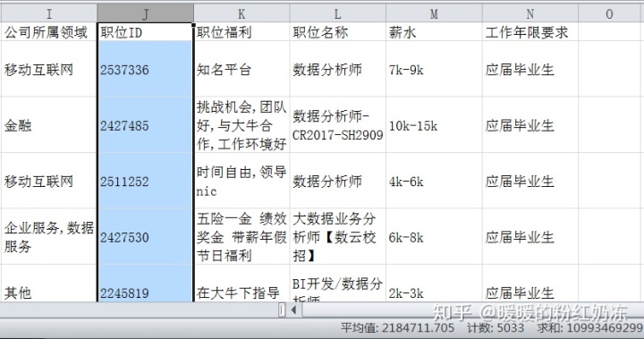
Task: Click the 求和 status bar value
Action: point(589,328)
